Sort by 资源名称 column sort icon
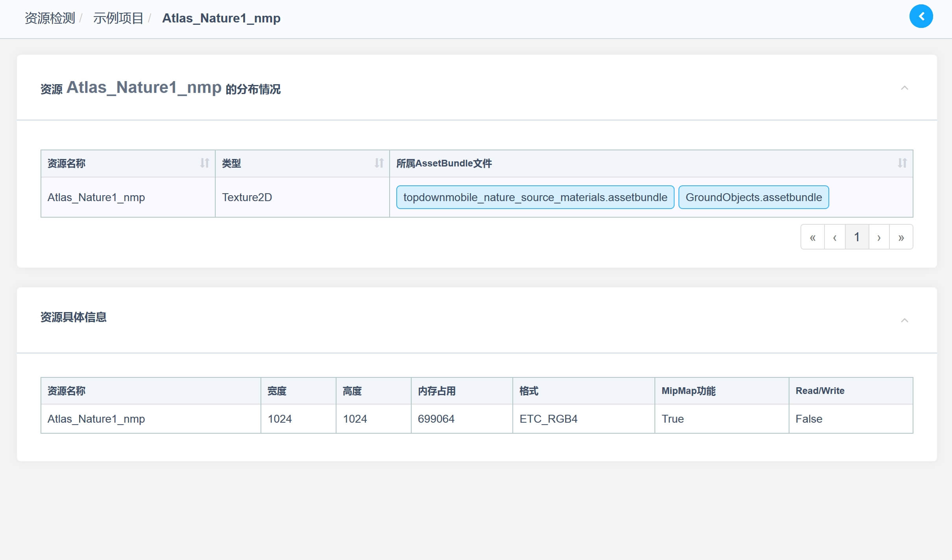Image resolution: width=952 pixels, height=560 pixels. [204, 163]
